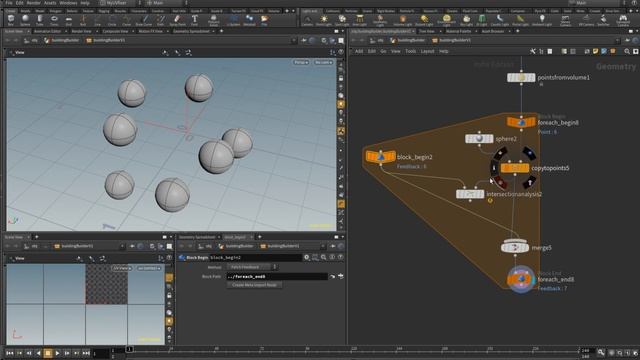Toggle the pin on the network editor path bar

pyautogui.click(x=627, y=40)
